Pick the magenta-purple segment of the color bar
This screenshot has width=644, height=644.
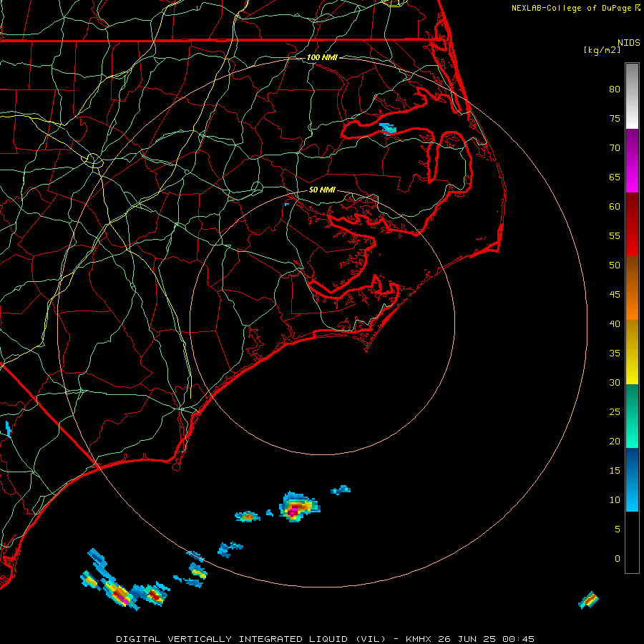pos(632,160)
